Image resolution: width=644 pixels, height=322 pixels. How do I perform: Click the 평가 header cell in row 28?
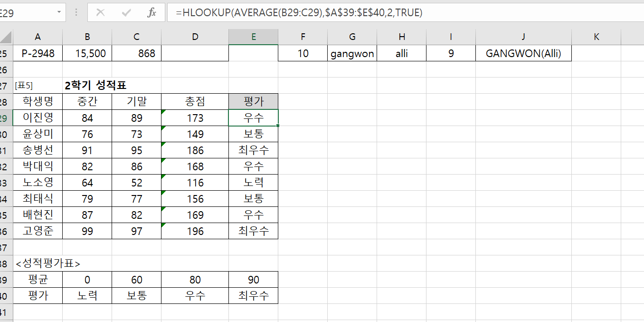click(x=253, y=102)
